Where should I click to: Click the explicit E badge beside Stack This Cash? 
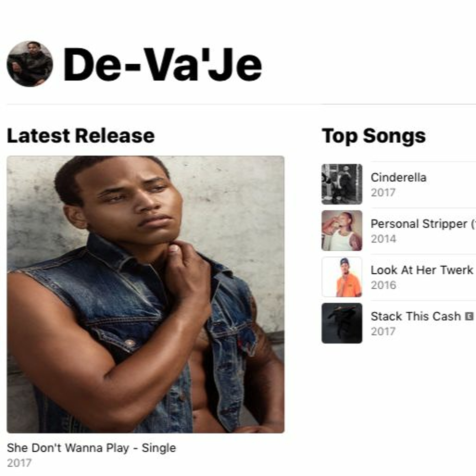(469, 316)
